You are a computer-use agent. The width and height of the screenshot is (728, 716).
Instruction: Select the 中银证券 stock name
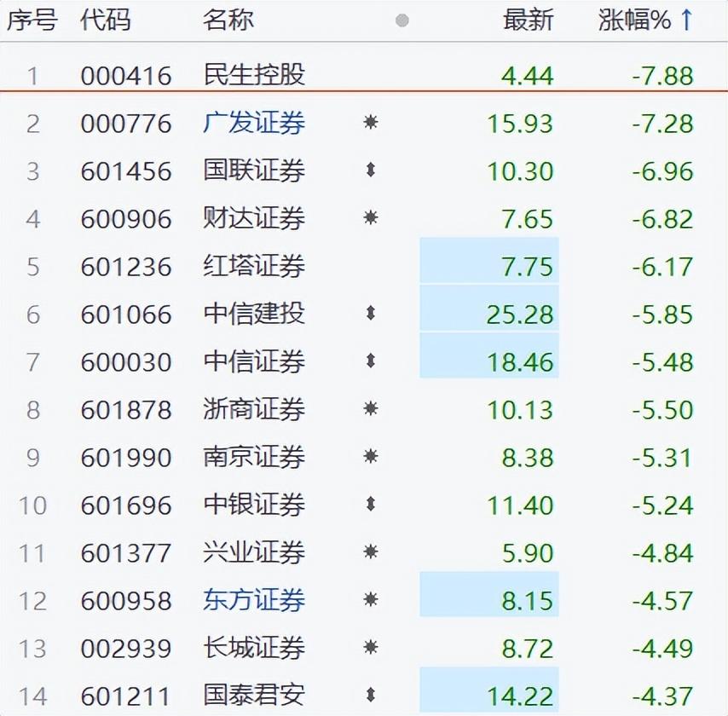coord(254,505)
